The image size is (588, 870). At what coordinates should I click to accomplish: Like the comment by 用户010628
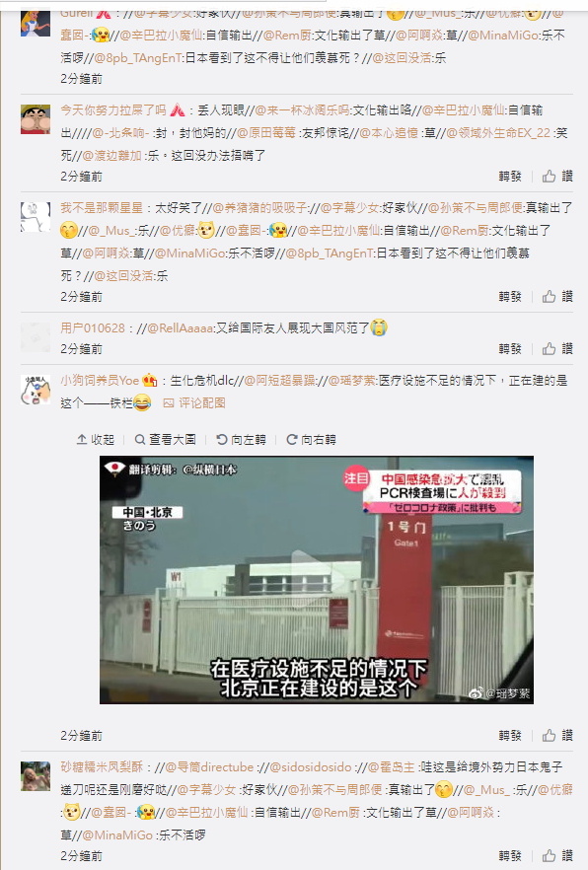[x=557, y=349]
